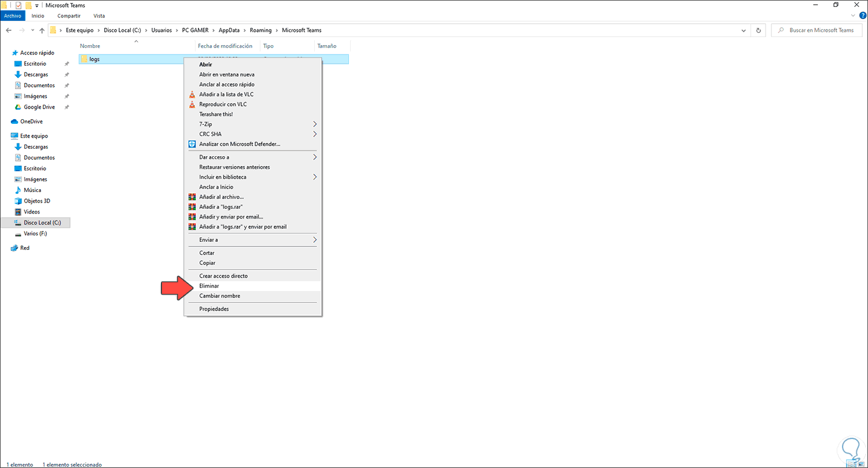Click the VLC cone for Reproducir con VLC
Screen dimensions: 868x468
(193, 104)
